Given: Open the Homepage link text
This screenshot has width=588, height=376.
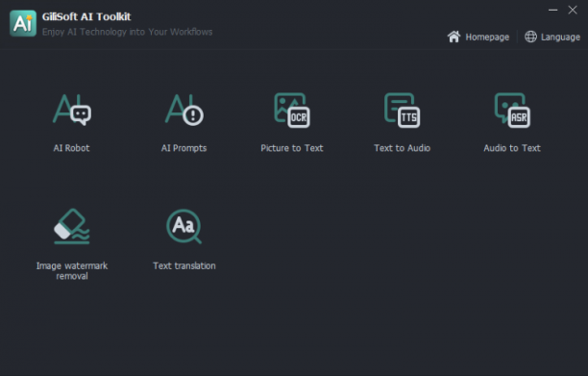Looking at the screenshot, I should [x=487, y=38].
